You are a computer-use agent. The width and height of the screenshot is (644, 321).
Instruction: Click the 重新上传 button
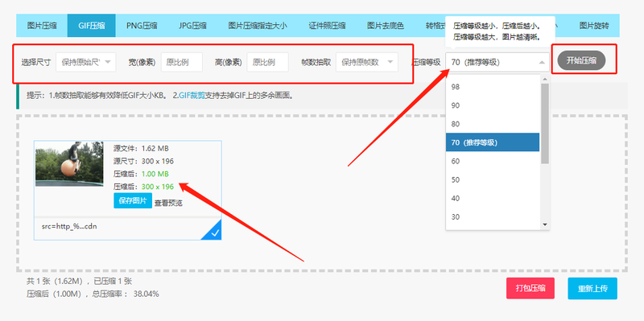pos(592,288)
